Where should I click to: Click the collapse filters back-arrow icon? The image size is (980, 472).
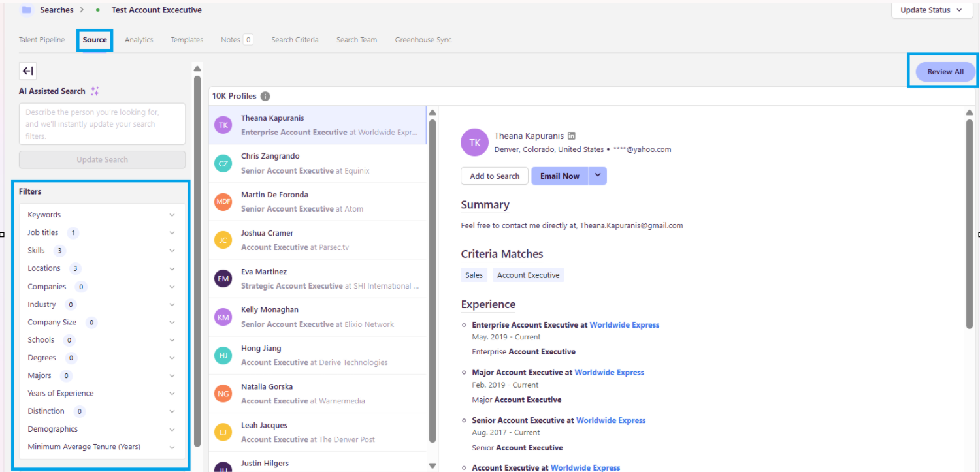(27, 71)
